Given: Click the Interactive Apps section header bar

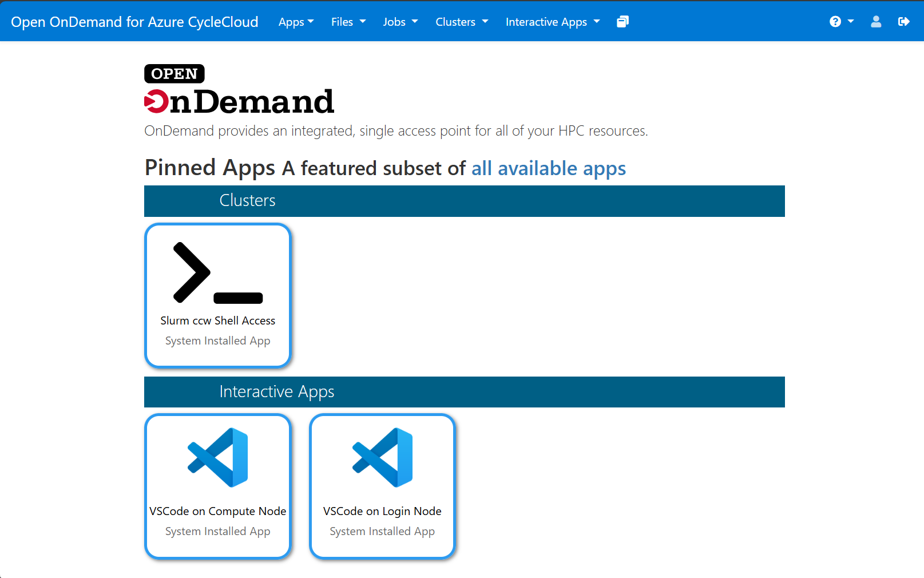Looking at the screenshot, I should point(465,392).
